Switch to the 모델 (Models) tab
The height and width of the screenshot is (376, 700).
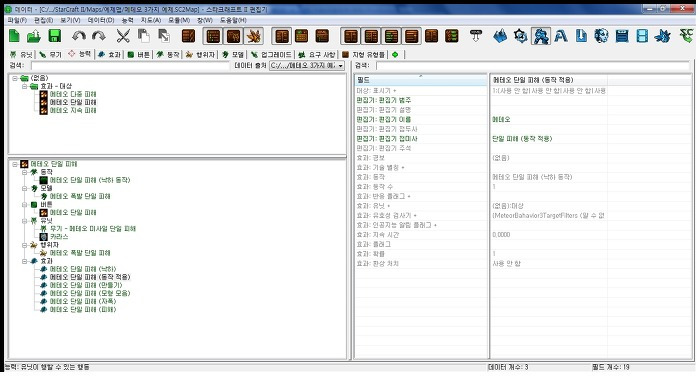[233, 54]
